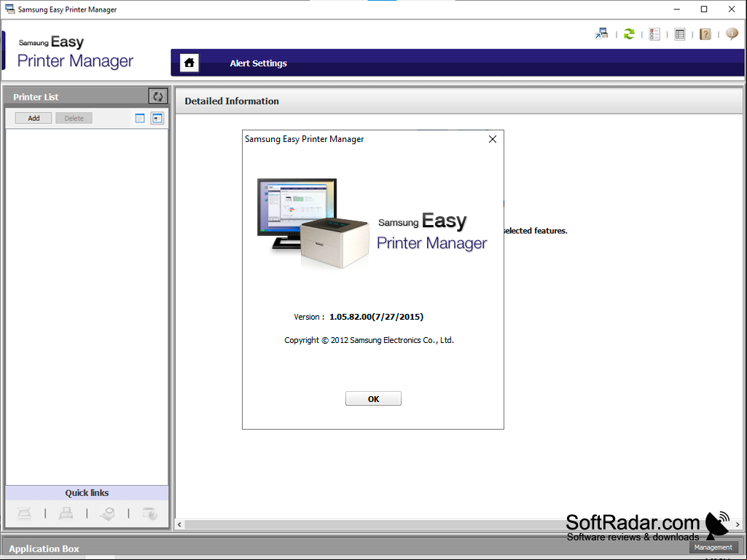Add a printer with the Add button
This screenshot has height=560, width=747.
point(34,118)
